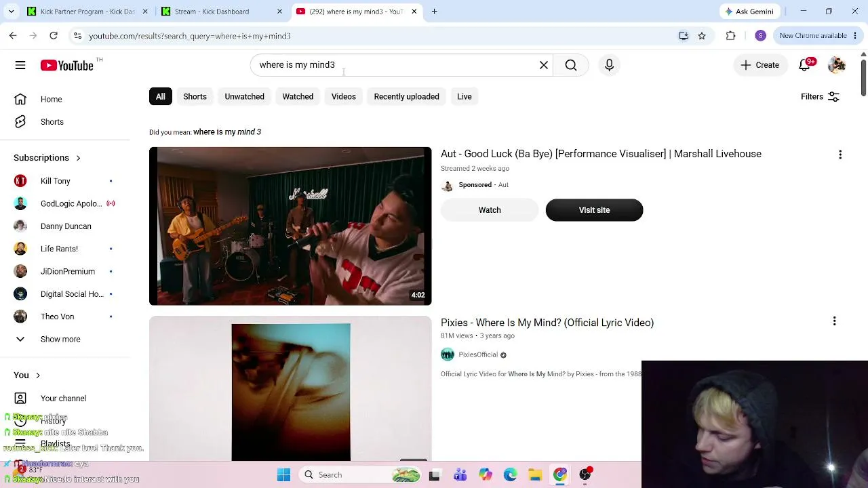Viewport: 868px width, 488px height.
Task: Click Watch on the Aut ad
Action: [x=490, y=210]
